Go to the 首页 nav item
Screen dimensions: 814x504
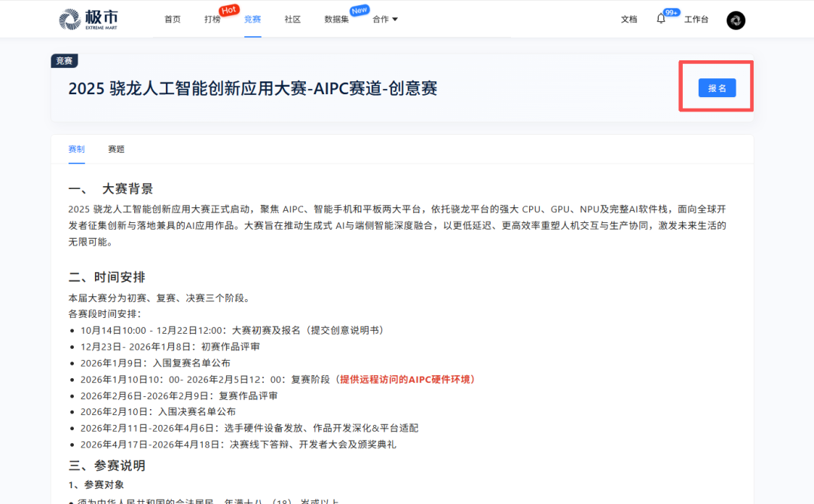173,19
